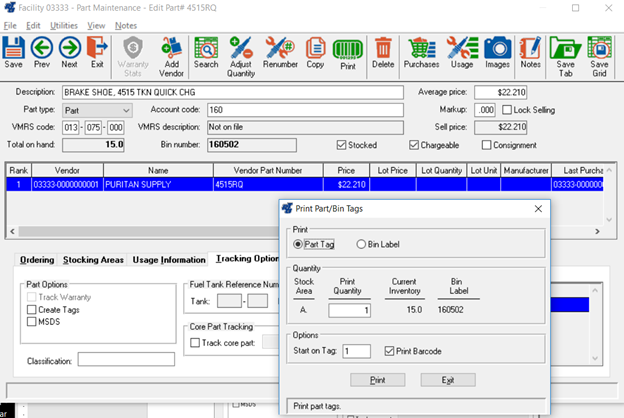Image resolution: width=624 pixels, height=418 pixels.
Task: Open the Edit menu
Action: [x=33, y=25]
